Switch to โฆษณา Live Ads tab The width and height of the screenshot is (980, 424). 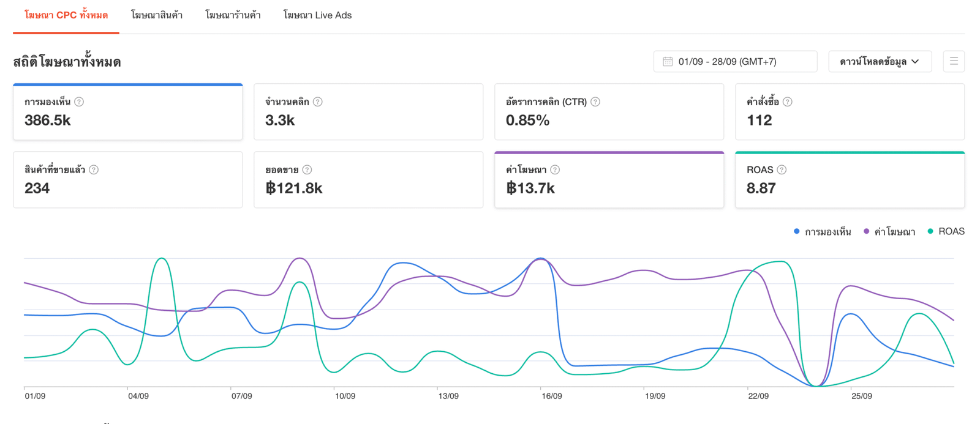pyautogui.click(x=317, y=15)
